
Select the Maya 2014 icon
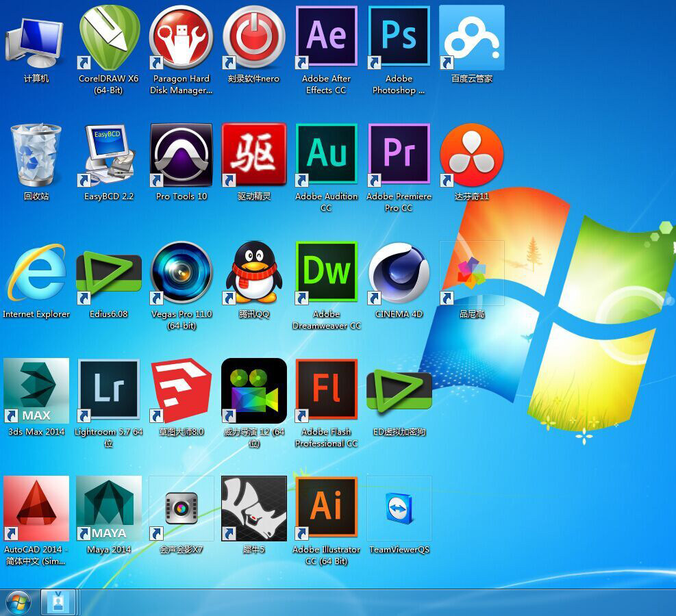click(109, 509)
